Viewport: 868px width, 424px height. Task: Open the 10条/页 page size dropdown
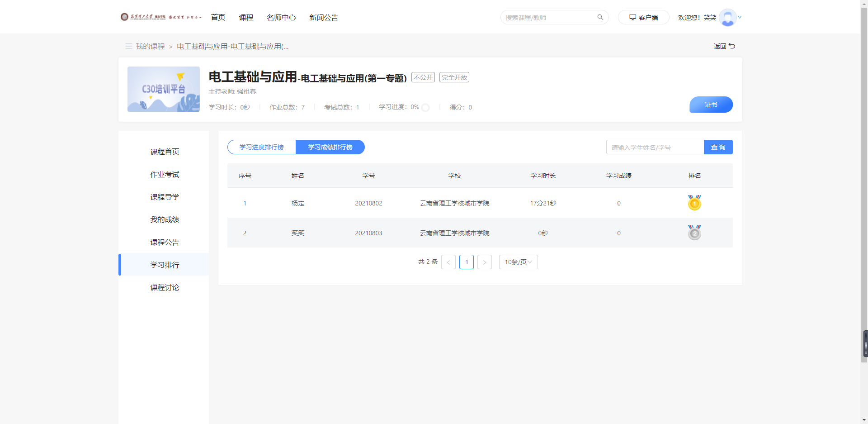tap(518, 262)
